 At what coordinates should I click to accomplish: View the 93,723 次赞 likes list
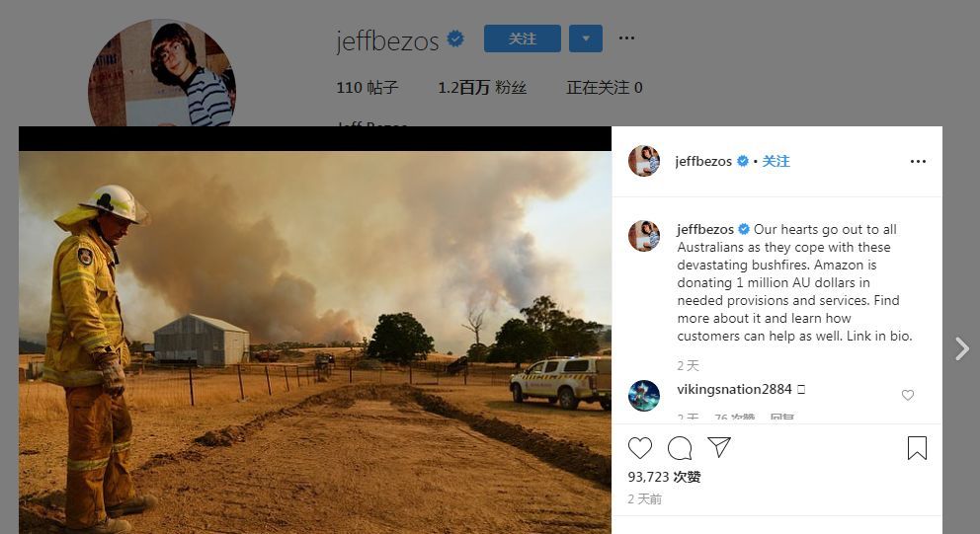tap(664, 477)
